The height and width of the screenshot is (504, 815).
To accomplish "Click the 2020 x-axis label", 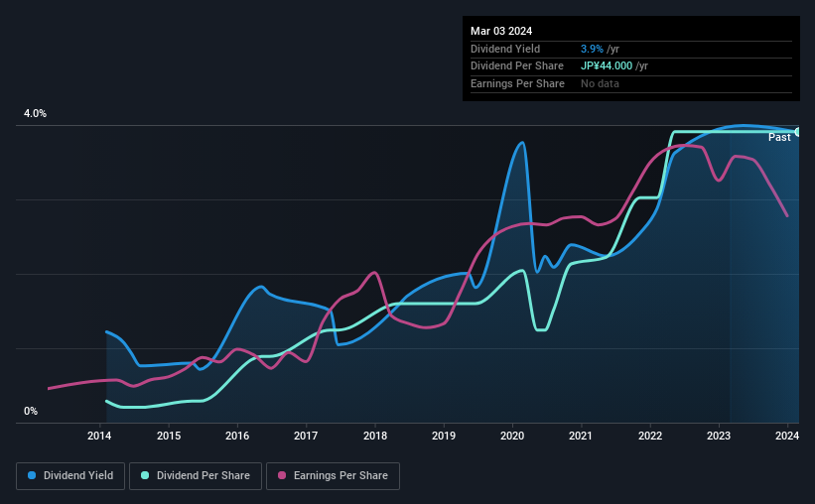I will click(512, 436).
